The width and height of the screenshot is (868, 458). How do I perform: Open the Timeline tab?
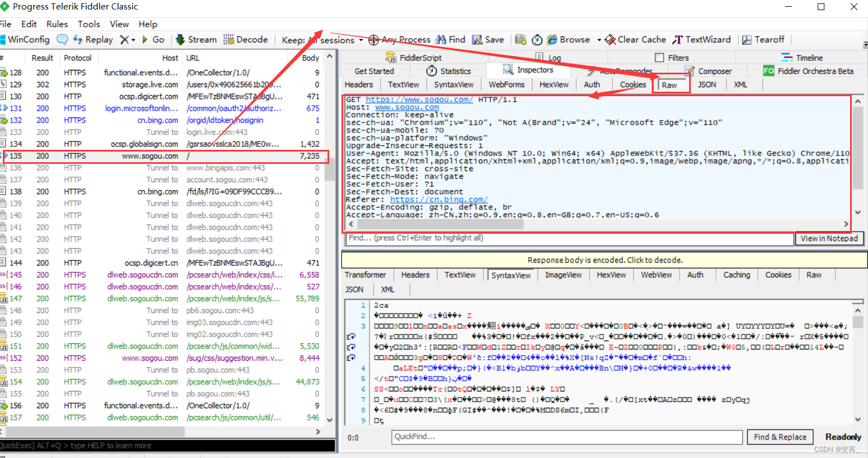click(802, 58)
